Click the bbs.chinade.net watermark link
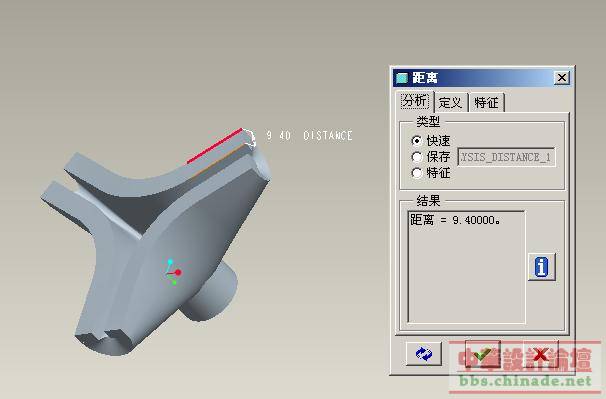The height and width of the screenshot is (399, 606). pos(526,381)
